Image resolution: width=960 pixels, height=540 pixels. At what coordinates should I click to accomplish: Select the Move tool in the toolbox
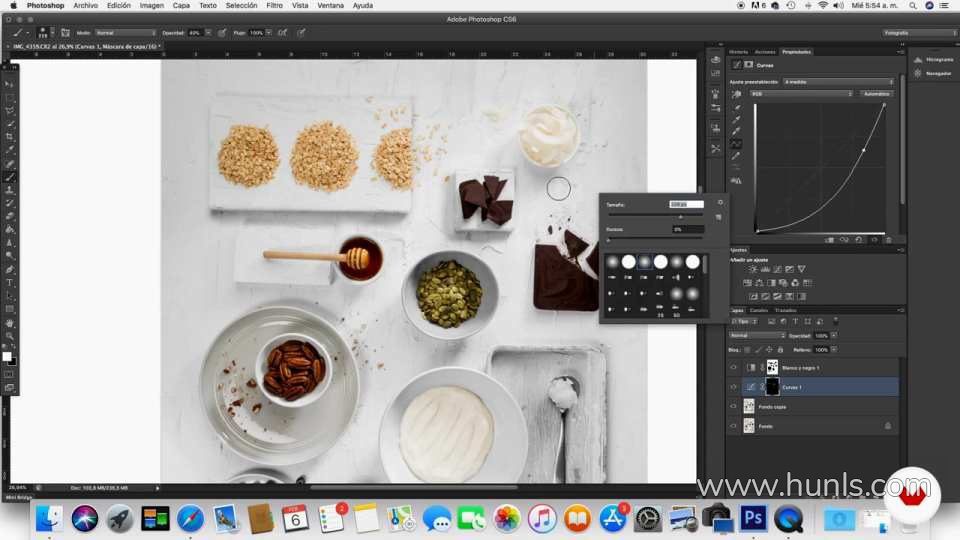pos(10,84)
